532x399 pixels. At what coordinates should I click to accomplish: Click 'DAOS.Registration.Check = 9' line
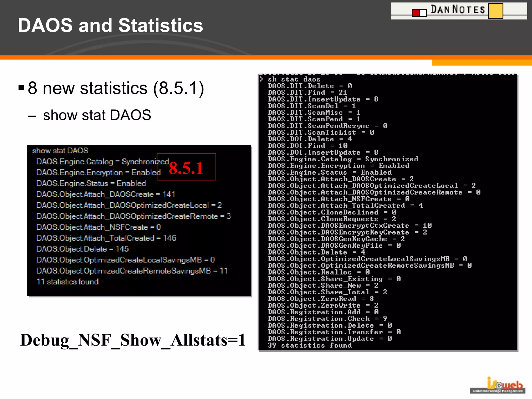328,319
